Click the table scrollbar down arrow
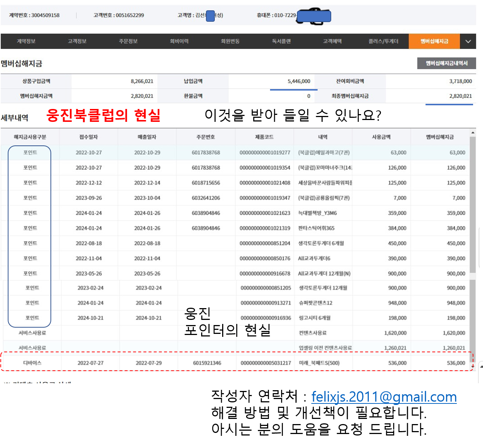The image size is (483, 448). pos(473,365)
